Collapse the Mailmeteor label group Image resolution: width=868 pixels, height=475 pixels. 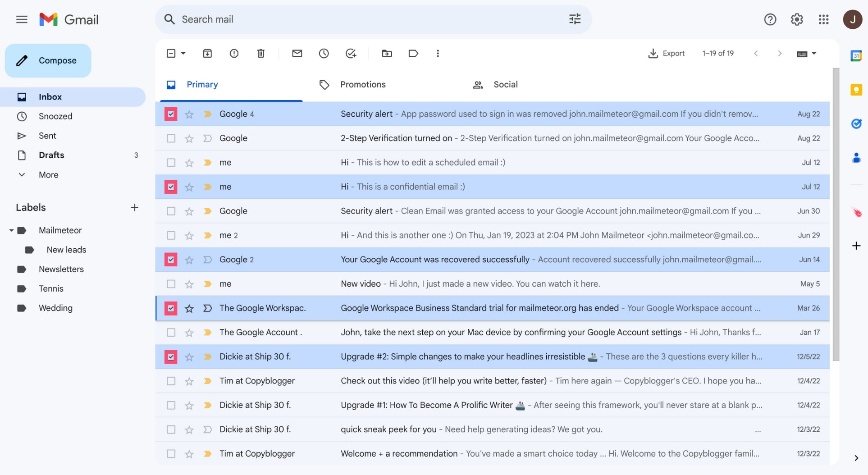(x=11, y=230)
